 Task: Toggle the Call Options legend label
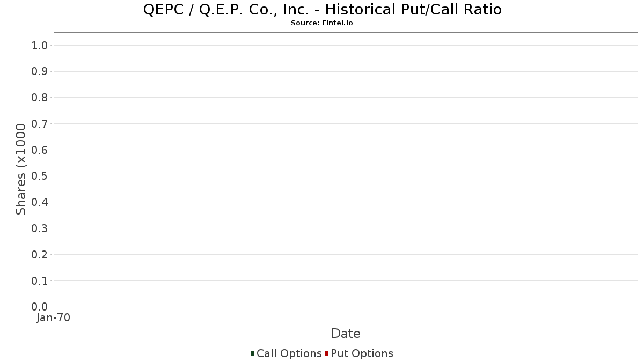(289, 353)
